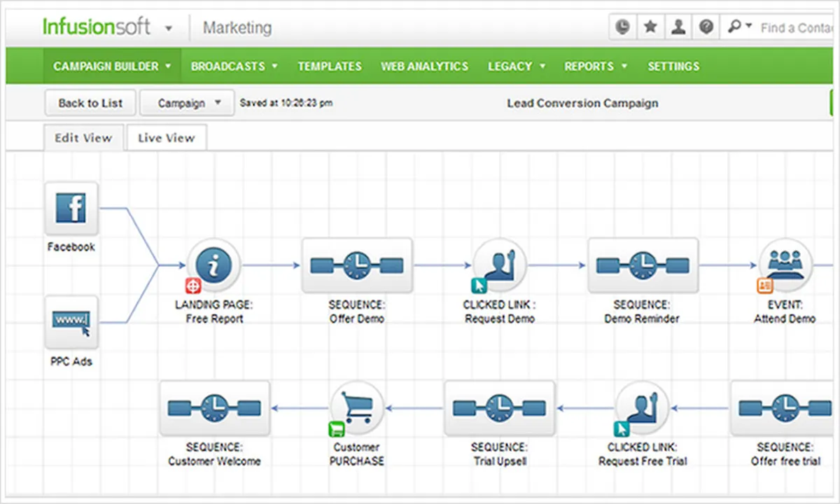The image size is (840, 504).
Task: Click orange badge on Attend Demo event
Action: coord(764,286)
